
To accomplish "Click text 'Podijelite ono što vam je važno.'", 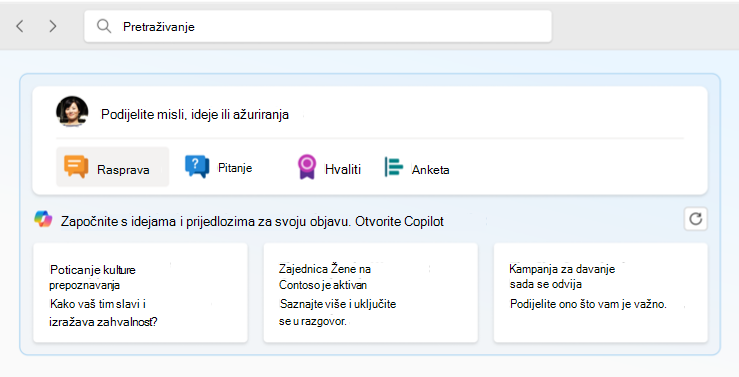I will coord(588,304).
